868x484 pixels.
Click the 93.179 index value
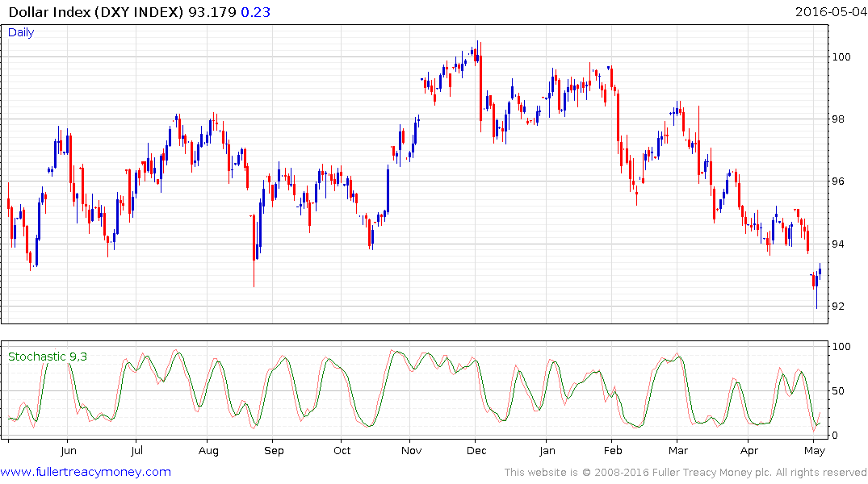[212, 12]
